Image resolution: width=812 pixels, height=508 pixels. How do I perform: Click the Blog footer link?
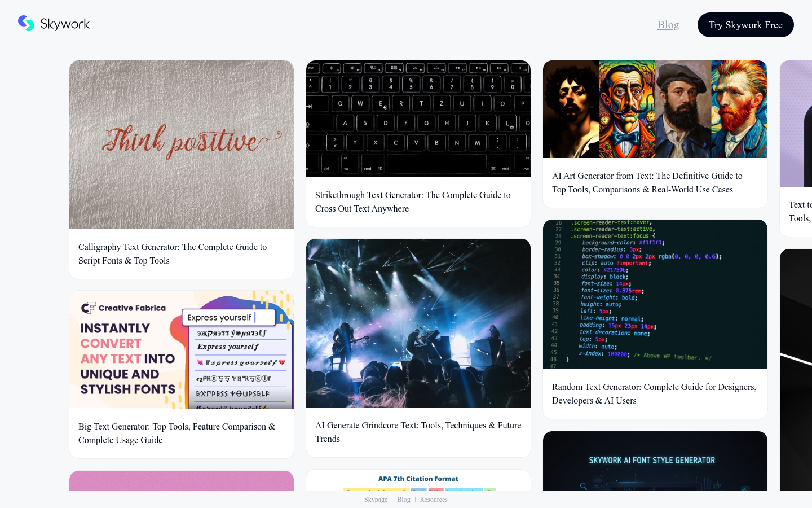click(x=404, y=500)
